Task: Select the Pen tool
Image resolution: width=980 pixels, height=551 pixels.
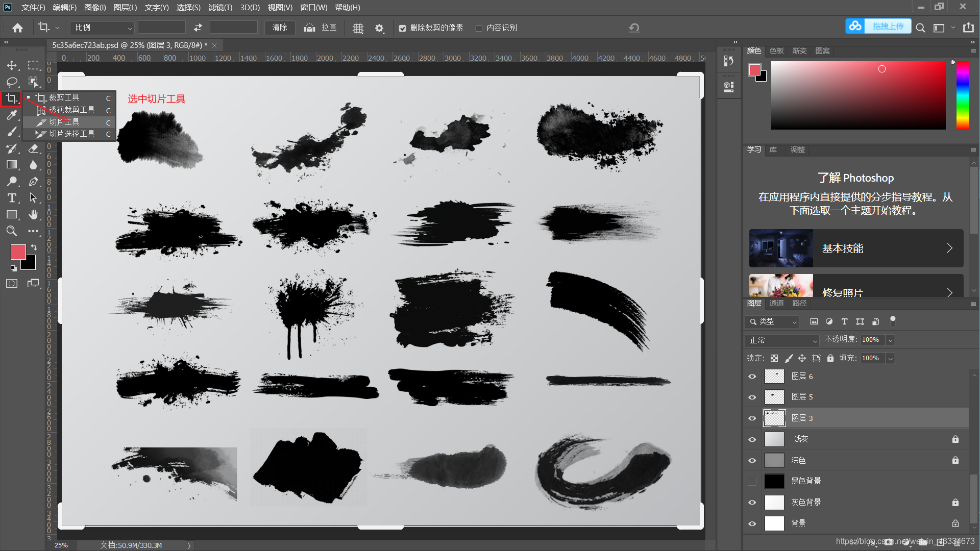Action: [x=33, y=182]
